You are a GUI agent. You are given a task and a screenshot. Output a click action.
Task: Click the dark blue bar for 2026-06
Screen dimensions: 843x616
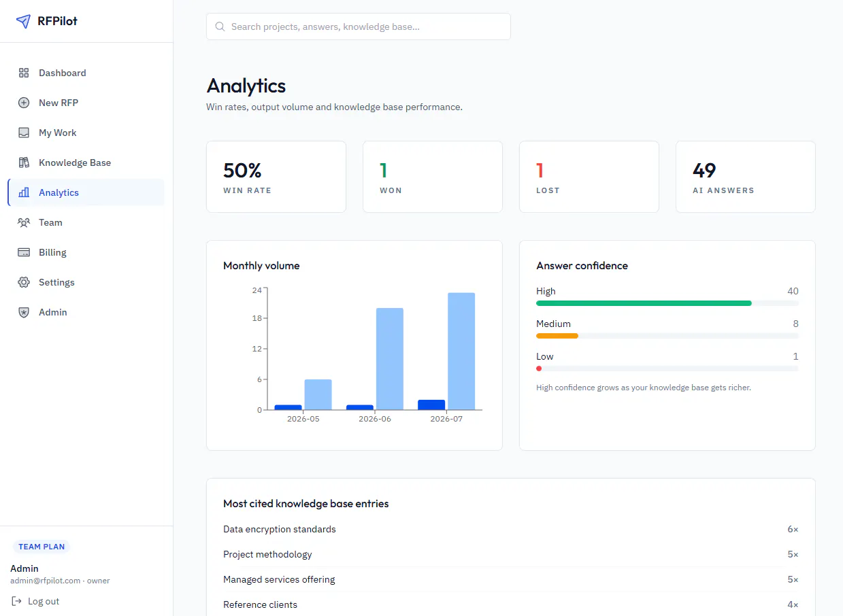click(360, 407)
